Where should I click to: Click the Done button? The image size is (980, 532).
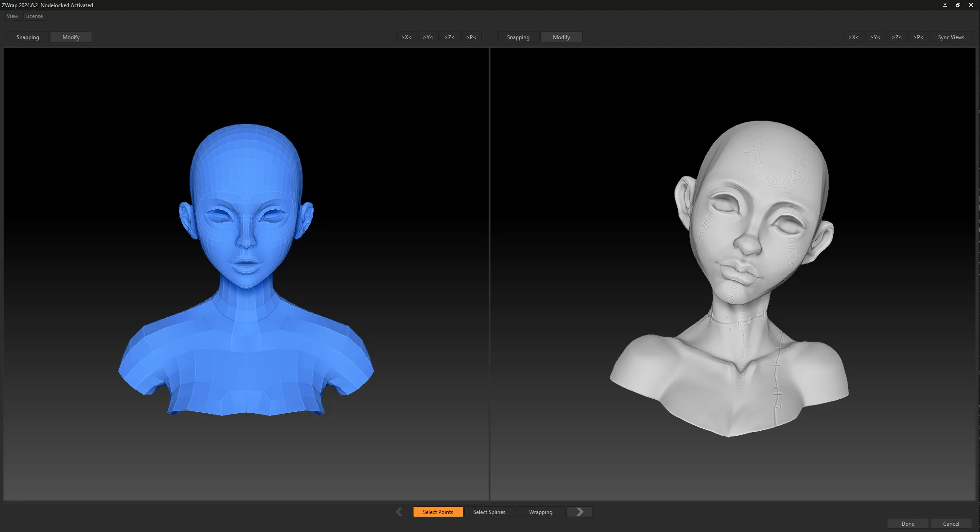[908, 524]
